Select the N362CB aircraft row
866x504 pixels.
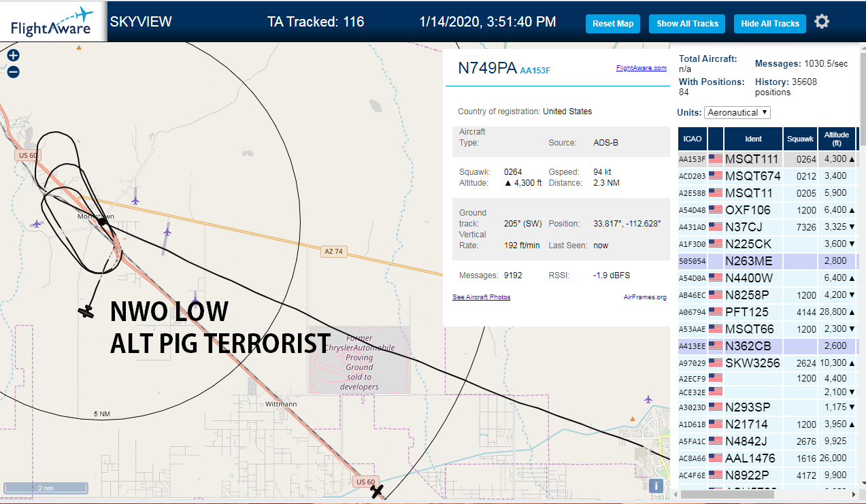tap(767, 346)
